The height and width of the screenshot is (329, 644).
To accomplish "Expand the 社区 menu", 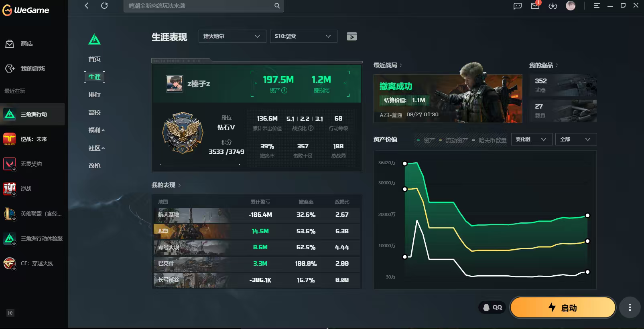I will click(x=96, y=148).
